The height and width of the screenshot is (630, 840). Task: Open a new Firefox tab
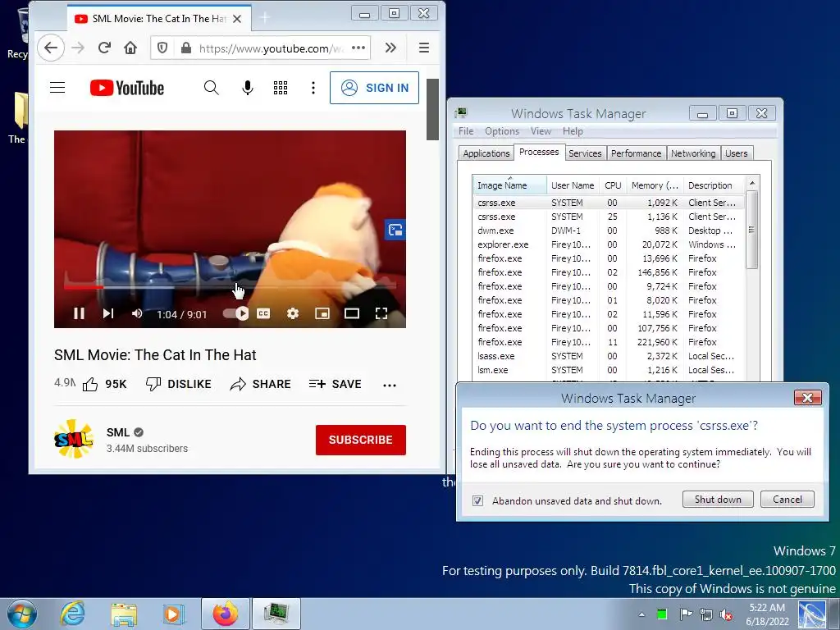(x=265, y=18)
